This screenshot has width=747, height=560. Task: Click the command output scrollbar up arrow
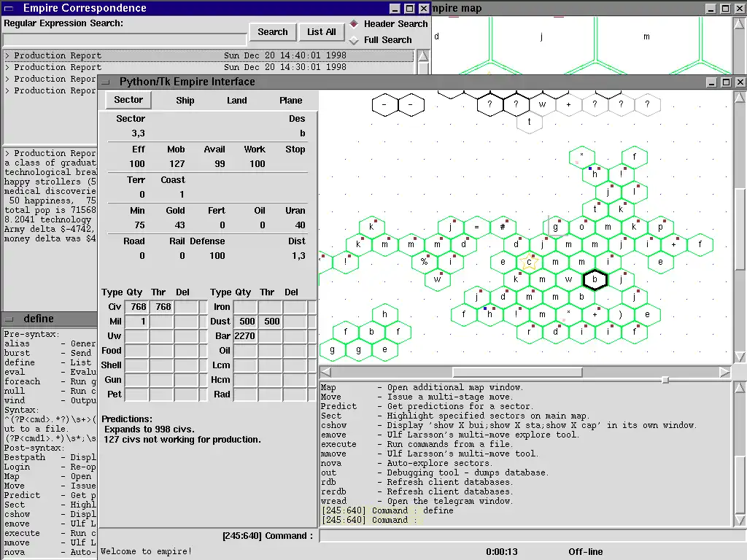[x=740, y=388]
